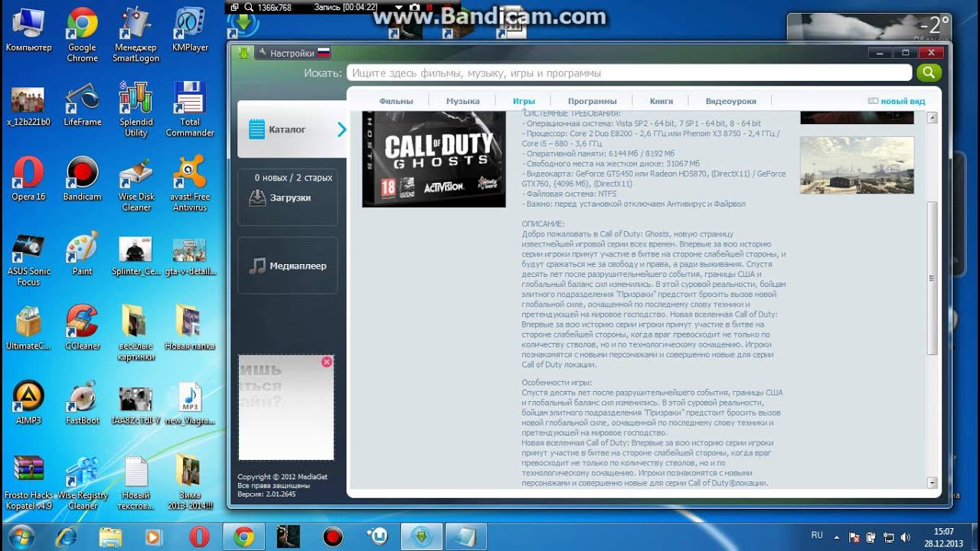Click the catalog vertical scrollbar thumb
The width and height of the screenshot is (980, 551).
pos(932,279)
